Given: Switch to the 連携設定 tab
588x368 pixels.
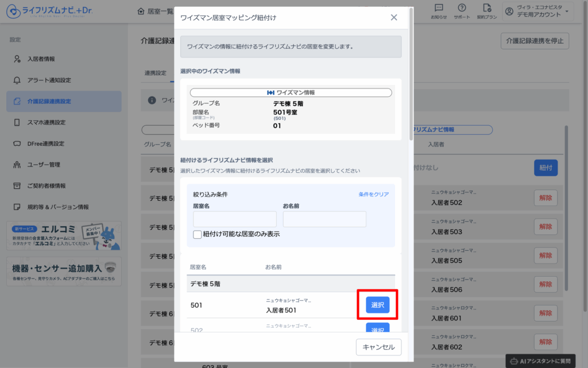Looking at the screenshot, I should [156, 73].
